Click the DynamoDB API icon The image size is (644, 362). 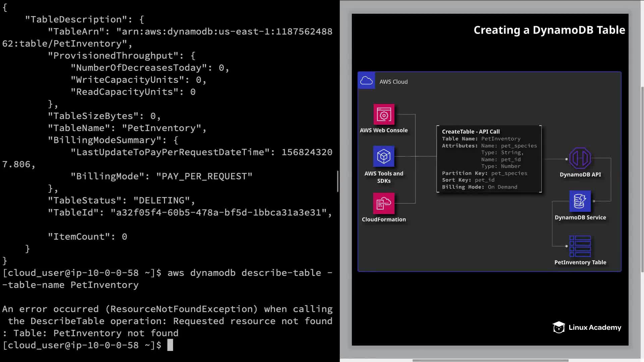point(580,158)
